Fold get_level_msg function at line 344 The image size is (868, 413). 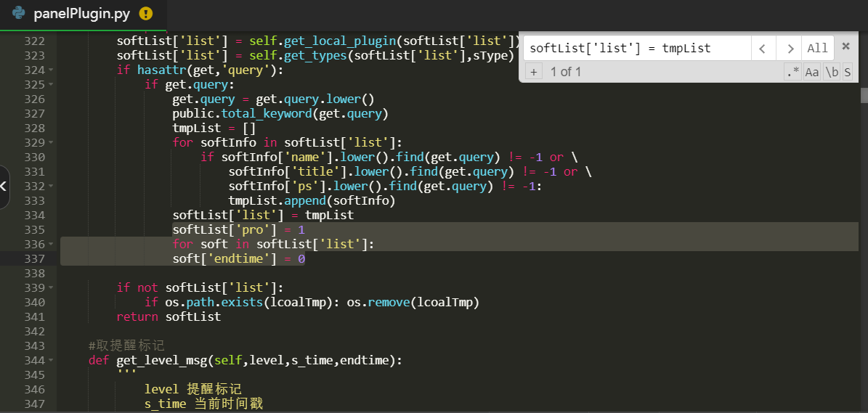coord(51,361)
